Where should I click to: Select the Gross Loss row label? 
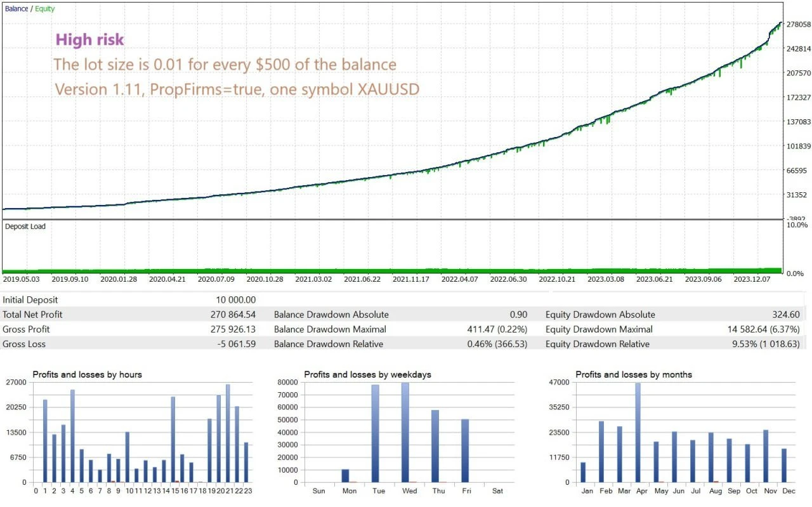(24, 344)
